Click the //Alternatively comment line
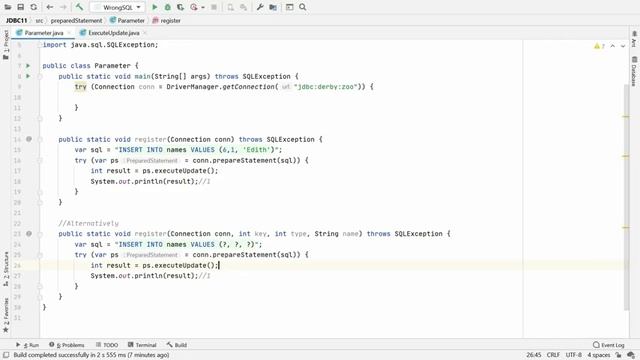The width and height of the screenshot is (640, 360). coord(89,223)
